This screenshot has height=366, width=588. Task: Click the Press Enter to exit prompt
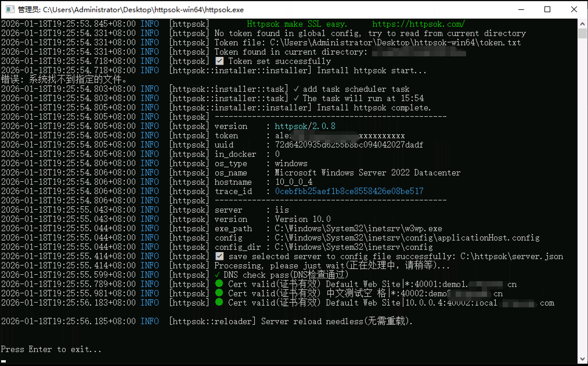click(x=51, y=349)
